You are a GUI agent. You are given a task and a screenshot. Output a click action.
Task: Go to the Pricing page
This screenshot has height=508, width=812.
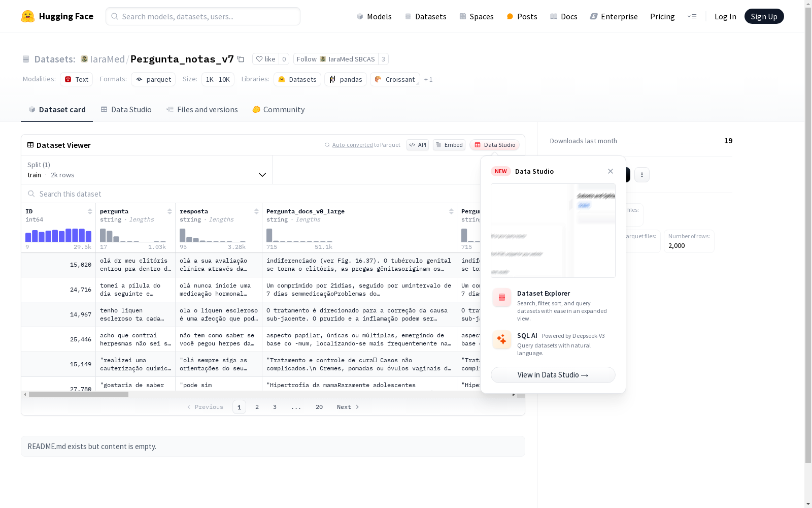pos(662,17)
